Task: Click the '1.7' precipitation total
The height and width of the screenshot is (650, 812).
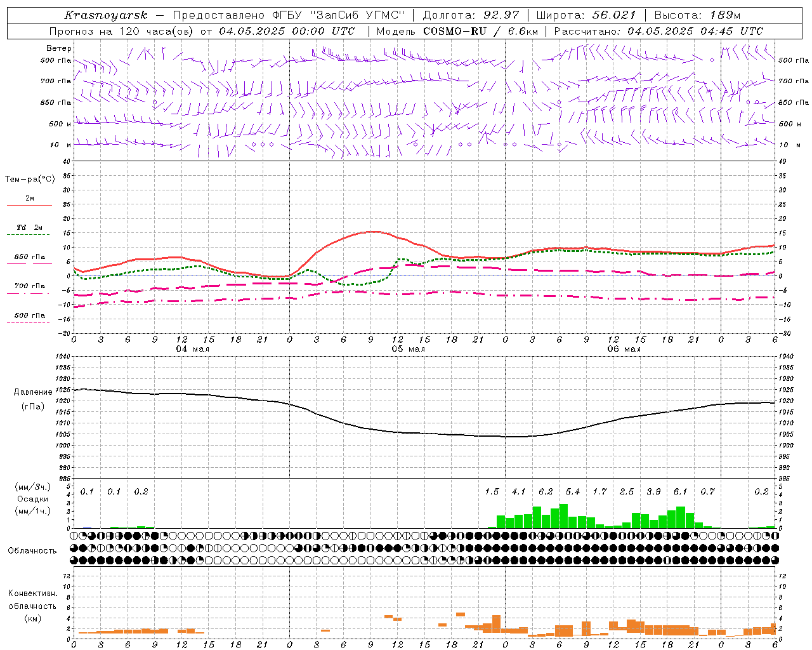Action: pos(599,492)
